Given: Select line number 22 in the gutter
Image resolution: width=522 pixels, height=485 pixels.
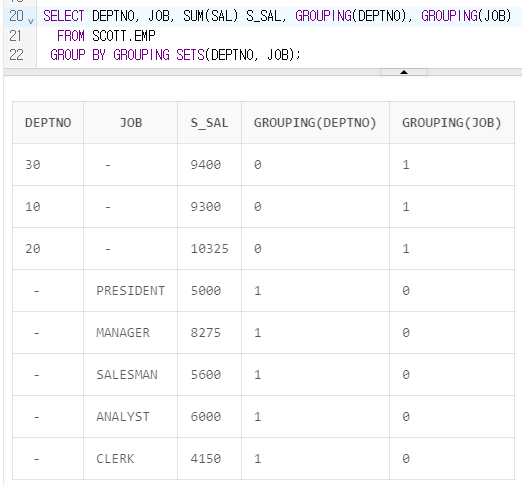Looking at the screenshot, I should click(16, 55).
